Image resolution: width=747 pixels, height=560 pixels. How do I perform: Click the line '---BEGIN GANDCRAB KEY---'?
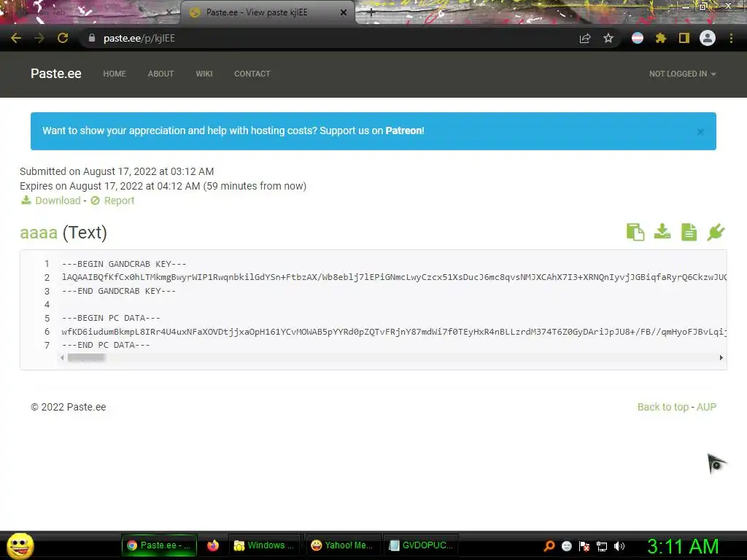(x=124, y=264)
